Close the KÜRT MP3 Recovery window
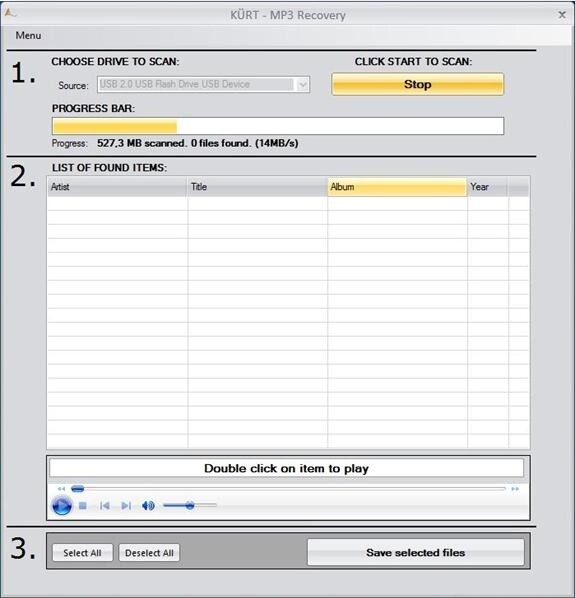The image size is (575, 598). click(x=562, y=15)
